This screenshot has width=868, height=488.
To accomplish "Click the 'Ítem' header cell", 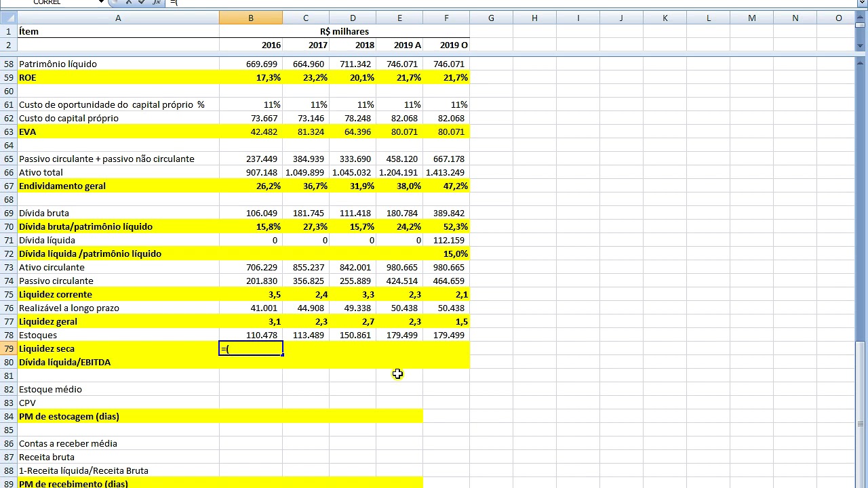I will [118, 31].
